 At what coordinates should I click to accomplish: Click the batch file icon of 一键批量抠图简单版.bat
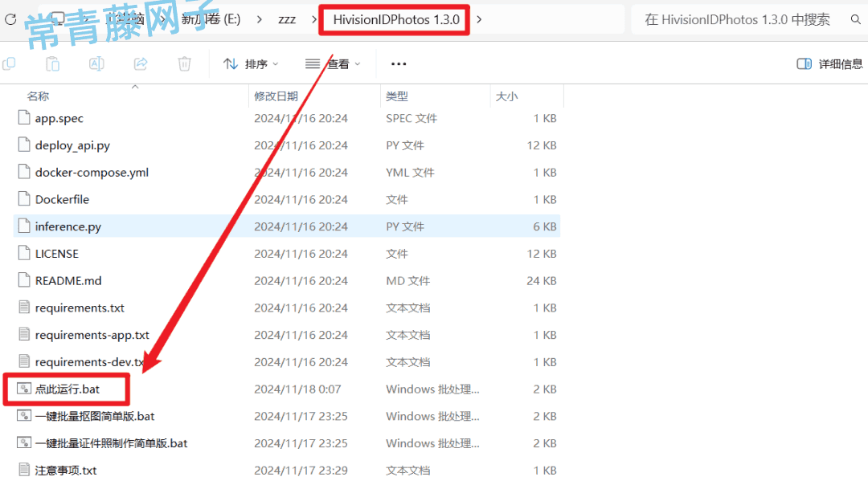(x=24, y=416)
